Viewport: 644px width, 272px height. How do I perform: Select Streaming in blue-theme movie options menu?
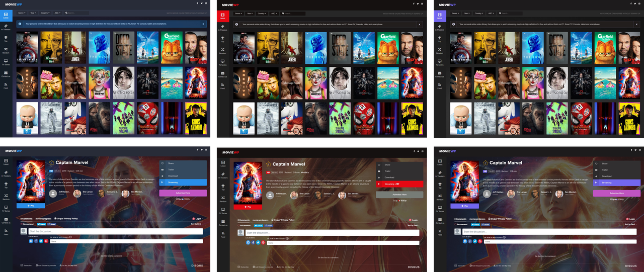[x=183, y=183]
